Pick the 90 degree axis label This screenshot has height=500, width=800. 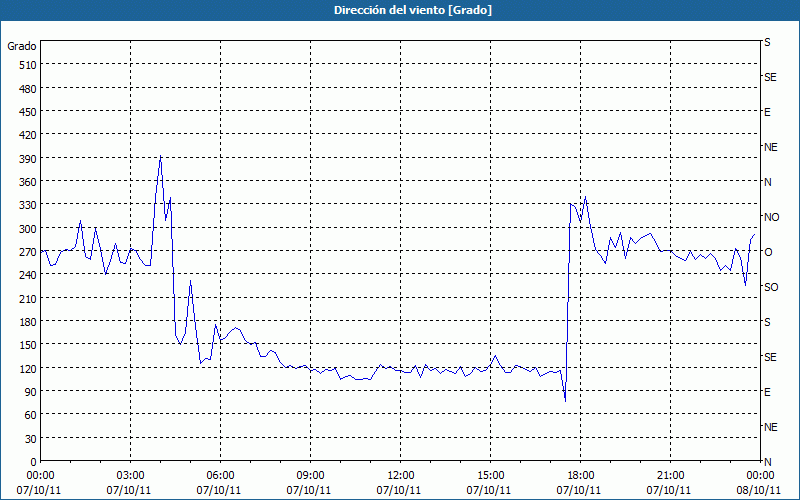click(31, 392)
